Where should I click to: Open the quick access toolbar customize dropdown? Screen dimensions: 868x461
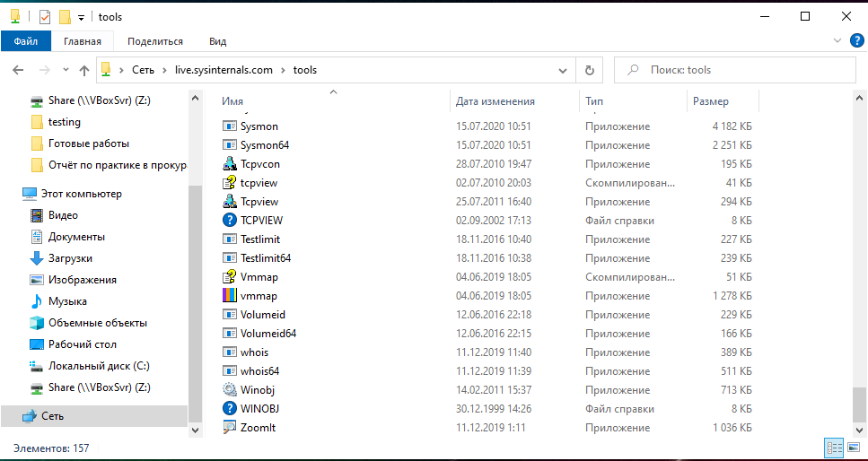point(81,17)
